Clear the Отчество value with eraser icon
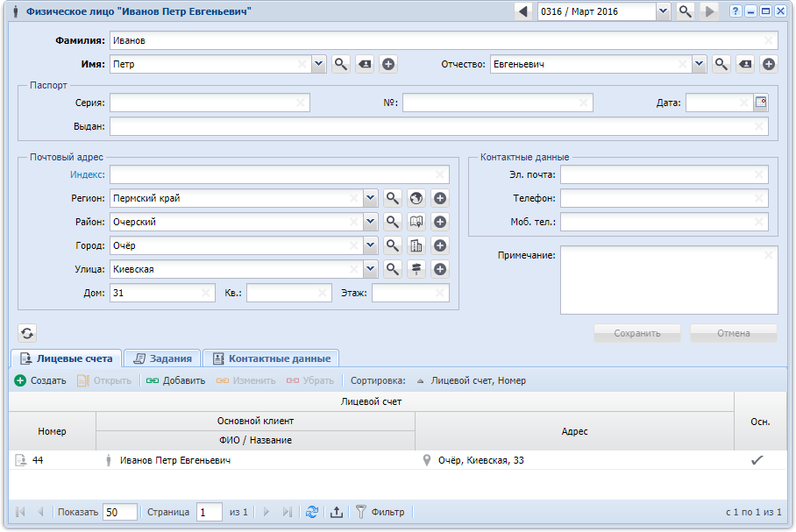This screenshot has height=532, width=796. coord(745,65)
